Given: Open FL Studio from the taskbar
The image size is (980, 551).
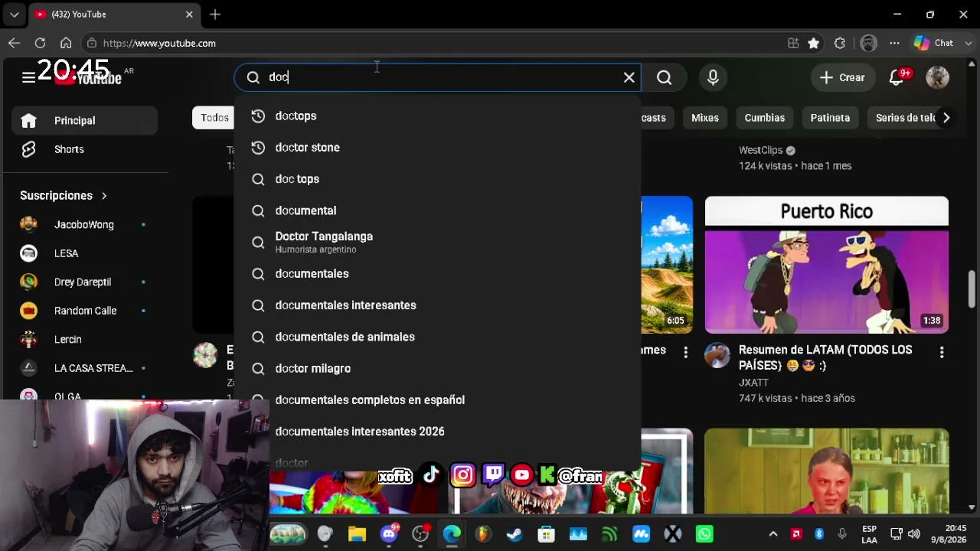Looking at the screenshot, I should (x=483, y=534).
